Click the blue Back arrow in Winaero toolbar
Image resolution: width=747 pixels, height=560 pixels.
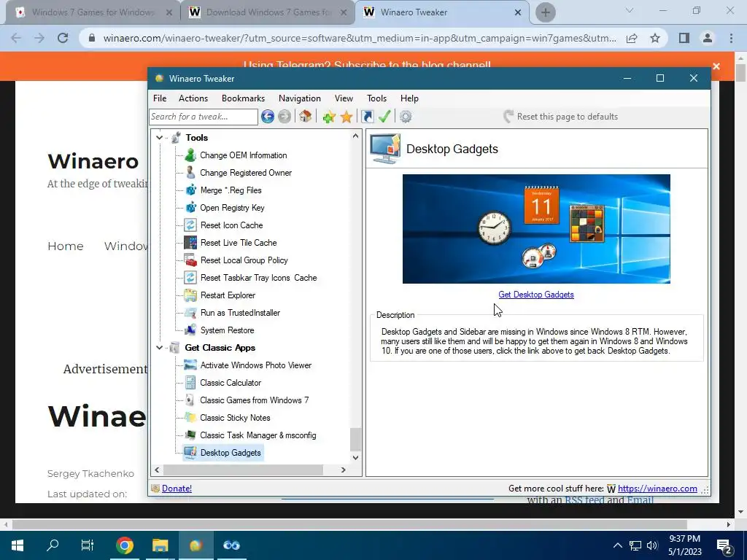pyautogui.click(x=267, y=117)
